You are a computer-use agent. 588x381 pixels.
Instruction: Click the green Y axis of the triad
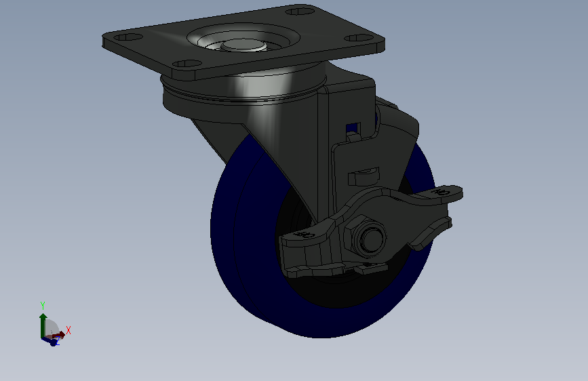(43, 325)
